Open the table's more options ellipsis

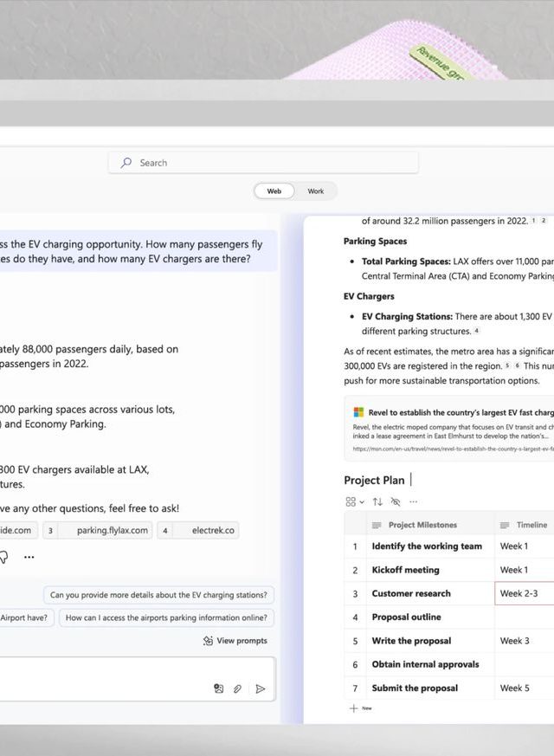coord(413,501)
